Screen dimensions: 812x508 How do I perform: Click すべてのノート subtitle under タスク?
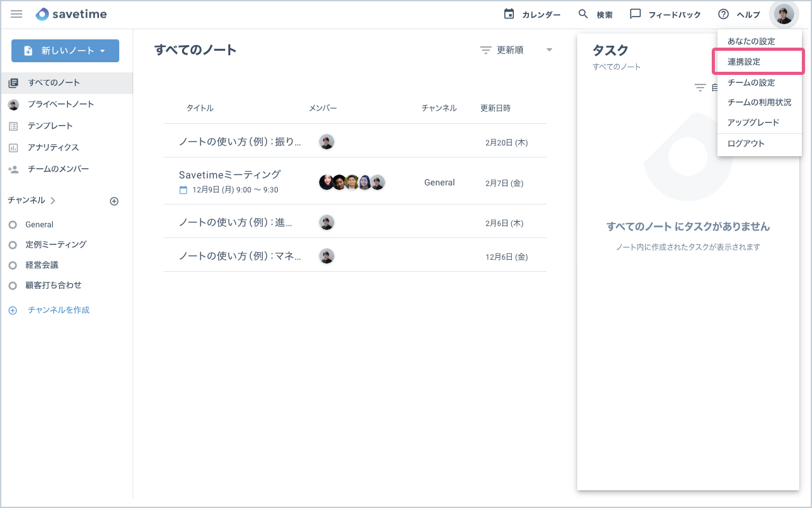click(x=617, y=67)
